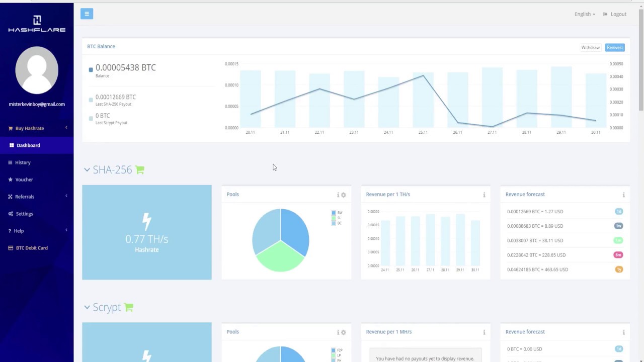
Task: Open the Buy Hashrate menu
Action: 37,128
